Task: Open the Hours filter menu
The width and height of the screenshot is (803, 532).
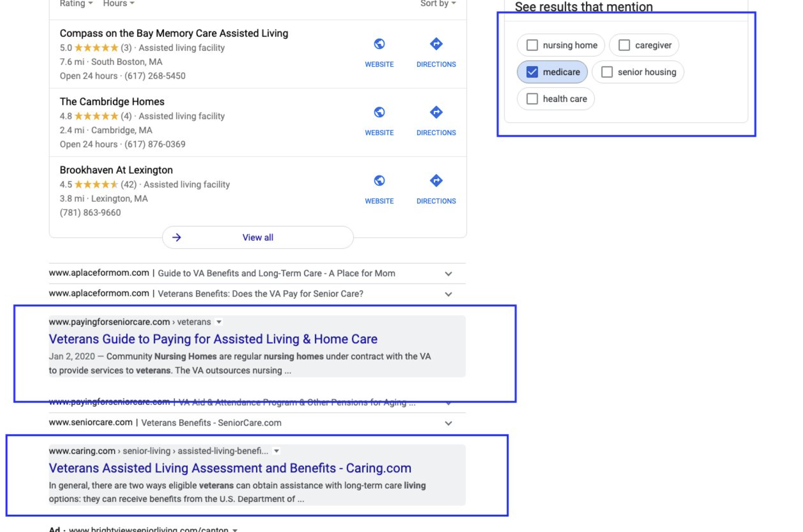Action: (118, 3)
